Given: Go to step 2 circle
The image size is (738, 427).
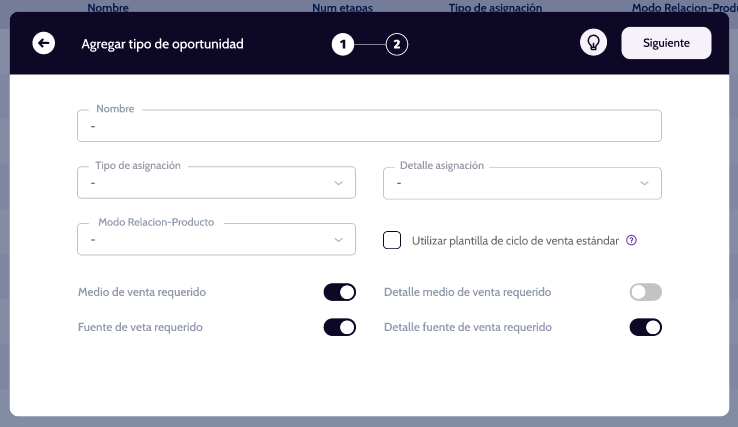Looking at the screenshot, I should click(397, 44).
